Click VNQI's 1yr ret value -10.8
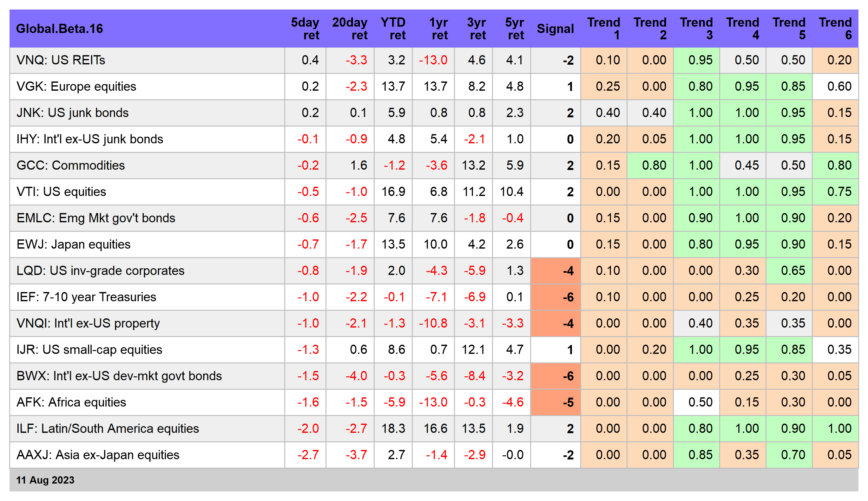Screen dimensions: 868x501 pos(433,323)
